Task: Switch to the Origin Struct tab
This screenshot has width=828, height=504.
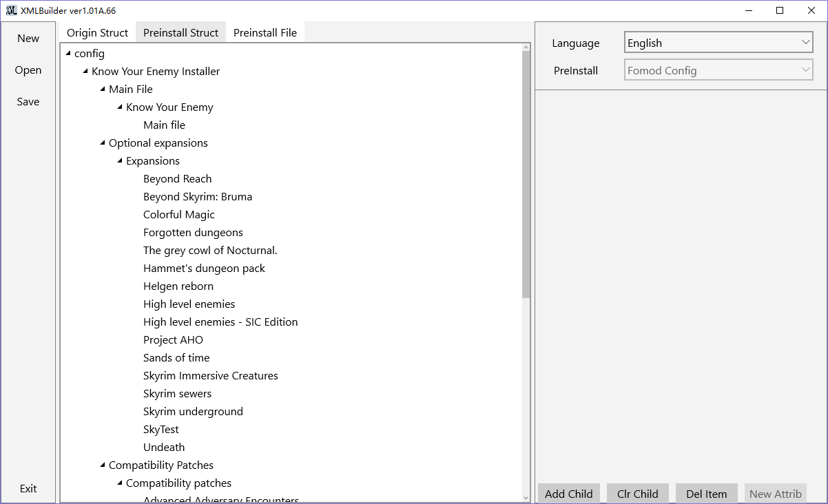Action: [97, 32]
